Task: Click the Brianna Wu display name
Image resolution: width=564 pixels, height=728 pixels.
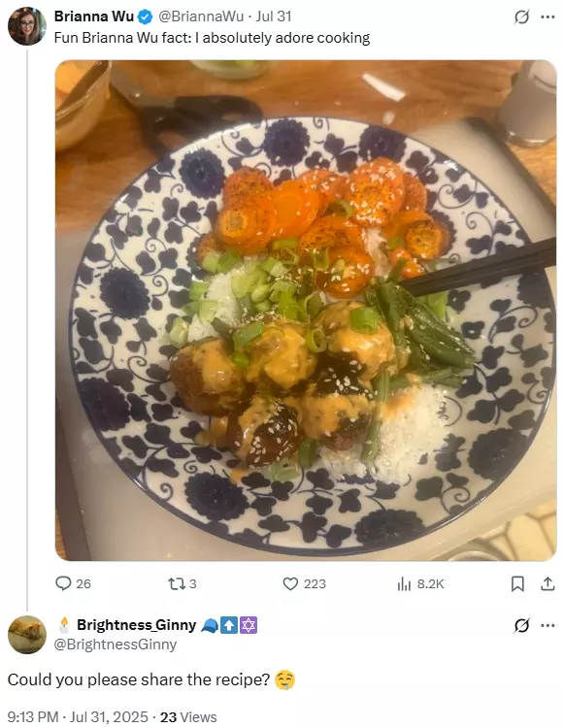Action: click(x=94, y=17)
